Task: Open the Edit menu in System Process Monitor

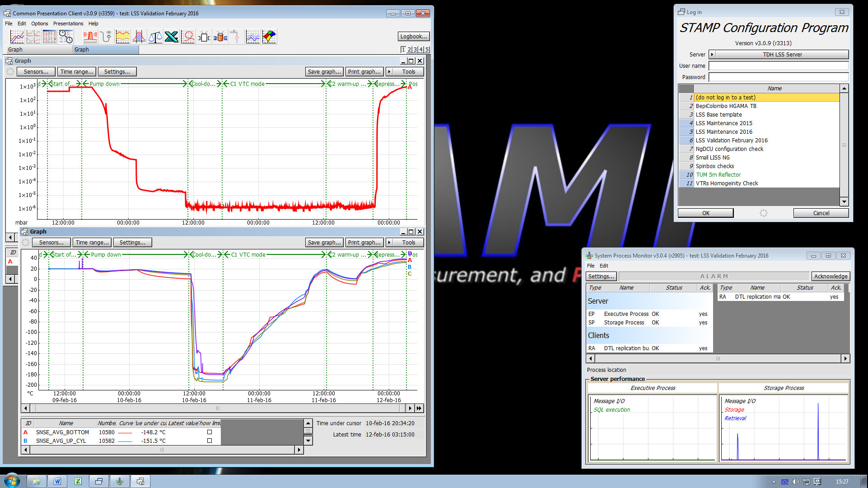Action: (x=604, y=266)
